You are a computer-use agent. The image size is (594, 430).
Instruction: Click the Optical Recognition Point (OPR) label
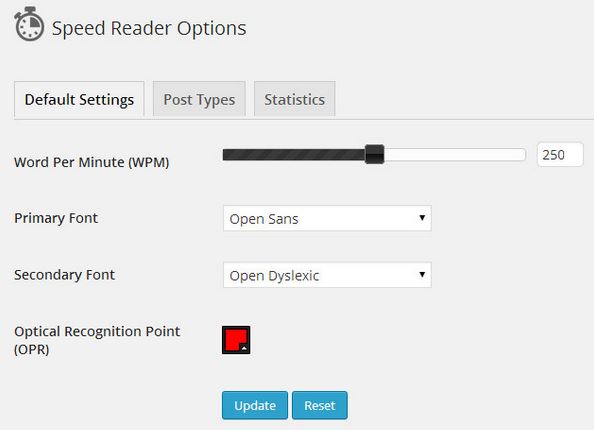97,340
